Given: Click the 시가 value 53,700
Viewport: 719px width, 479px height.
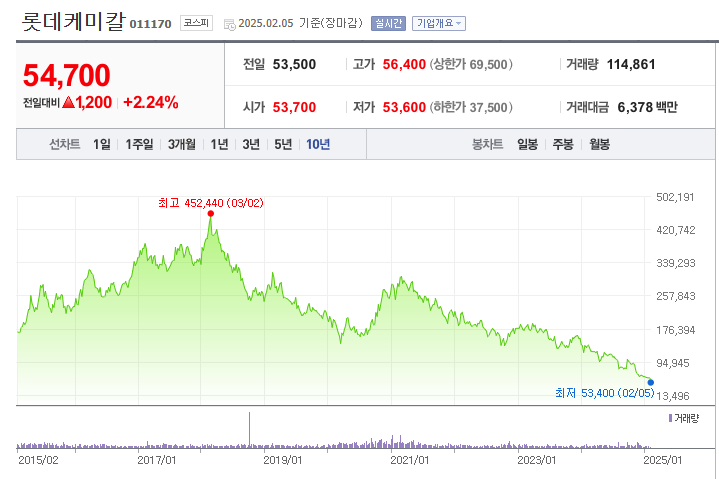Looking at the screenshot, I should click(x=294, y=107).
